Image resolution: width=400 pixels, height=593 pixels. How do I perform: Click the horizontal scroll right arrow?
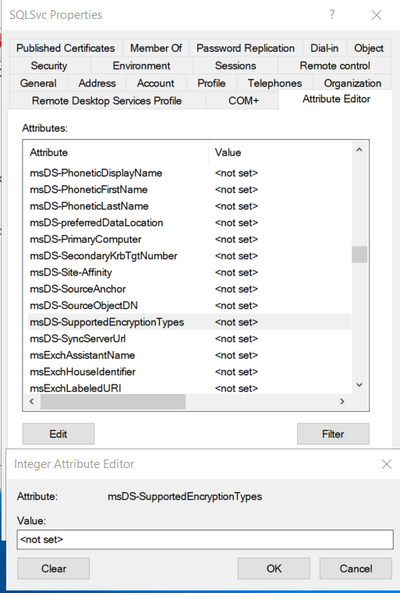point(342,401)
